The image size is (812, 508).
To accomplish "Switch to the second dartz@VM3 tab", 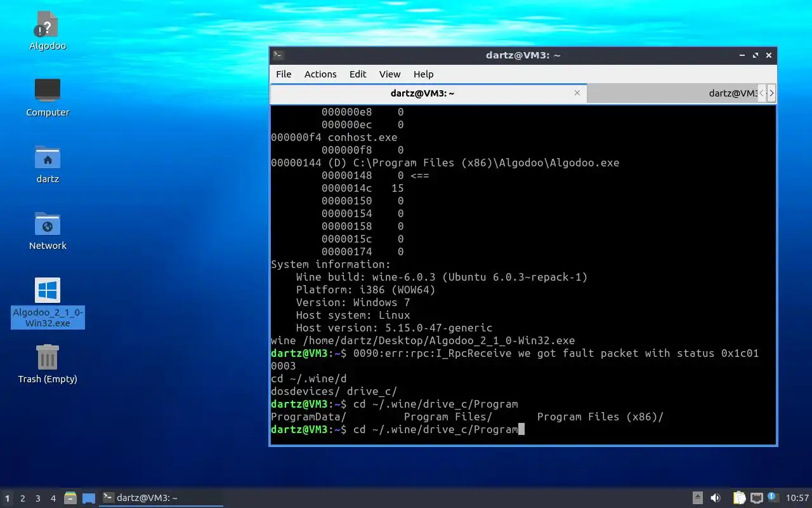I will (672, 93).
